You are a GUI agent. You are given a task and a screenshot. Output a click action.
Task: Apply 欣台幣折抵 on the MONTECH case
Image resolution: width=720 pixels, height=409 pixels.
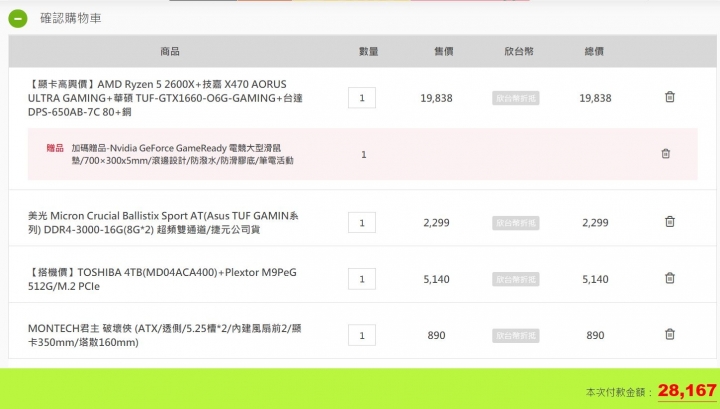click(516, 336)
